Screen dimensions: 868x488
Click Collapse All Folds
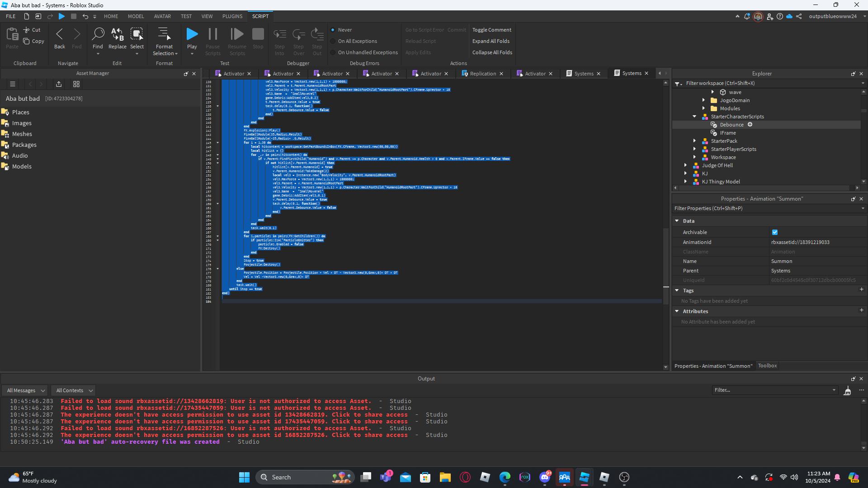point(492,52)
